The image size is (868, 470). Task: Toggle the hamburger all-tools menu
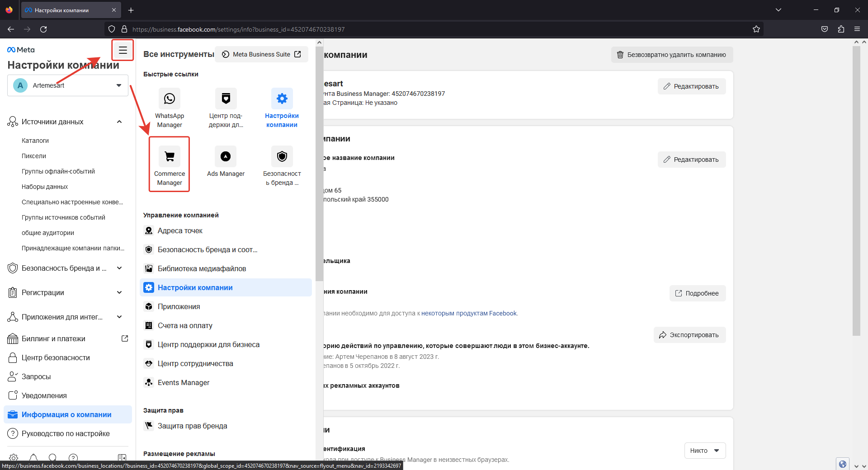click(123, 50)
